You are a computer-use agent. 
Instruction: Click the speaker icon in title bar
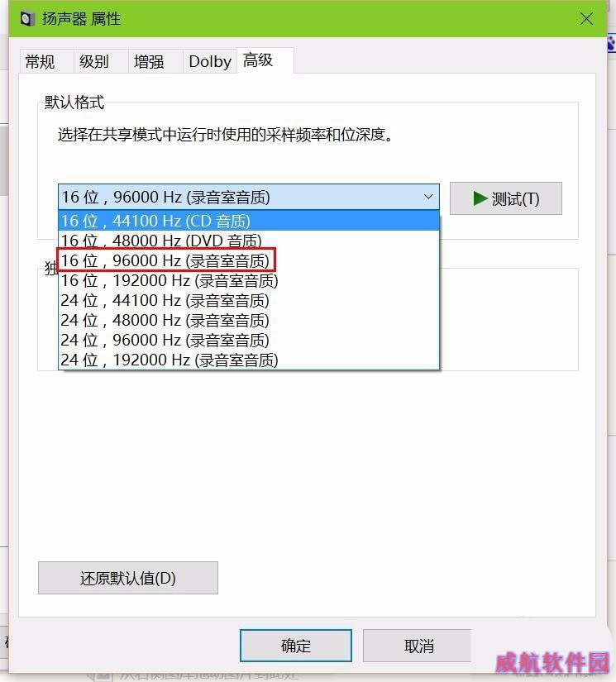27,19
